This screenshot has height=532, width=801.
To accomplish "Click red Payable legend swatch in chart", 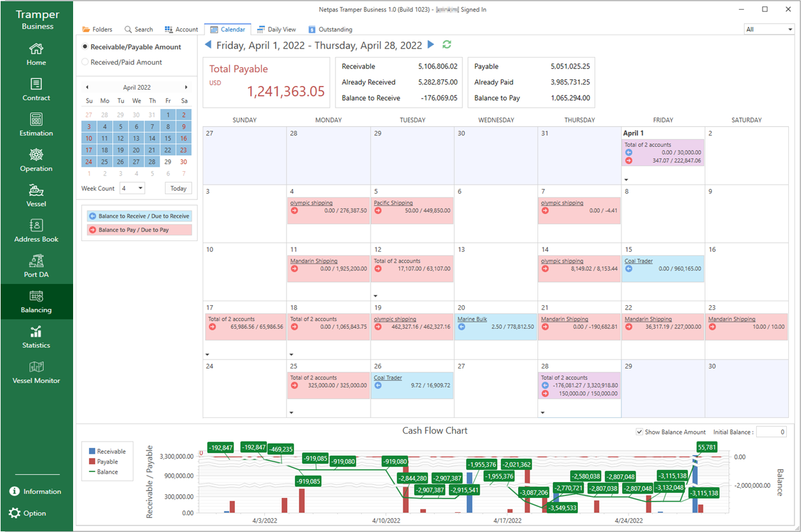I will (92, 461).
